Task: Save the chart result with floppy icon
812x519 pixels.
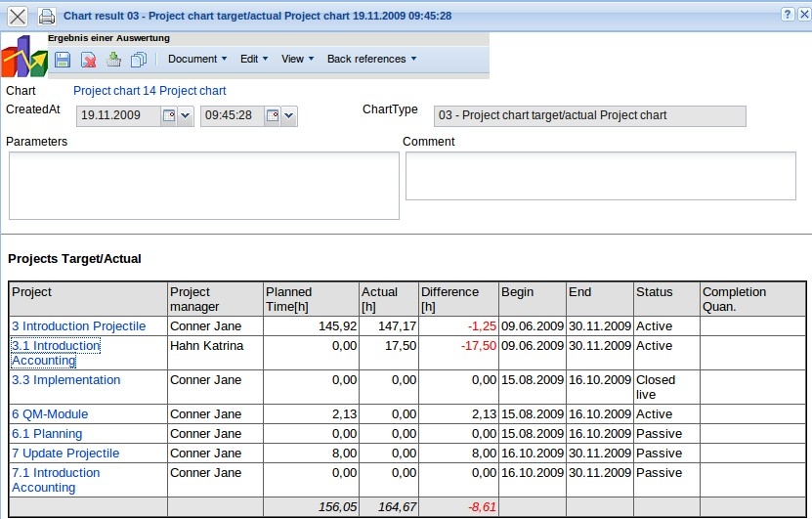Action: (x=63, y=60)
